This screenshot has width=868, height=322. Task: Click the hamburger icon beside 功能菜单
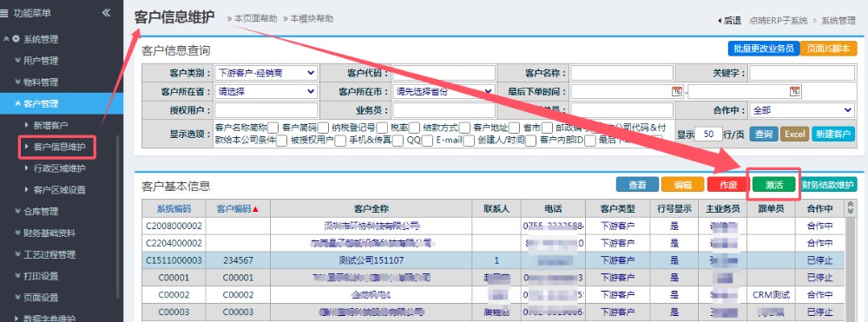4,13
